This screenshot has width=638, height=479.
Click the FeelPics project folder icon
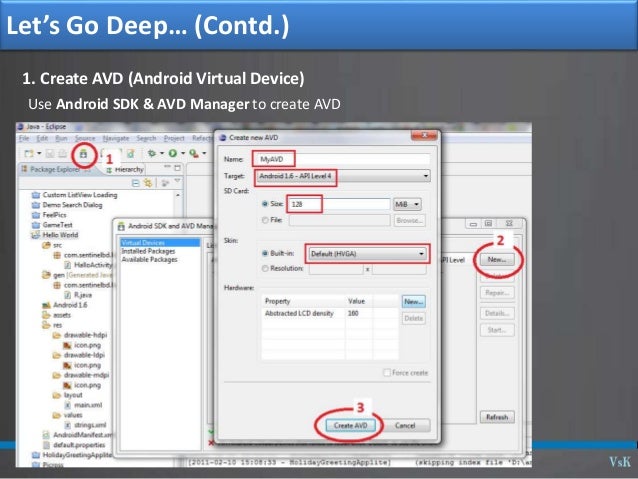tap(36, 215)
